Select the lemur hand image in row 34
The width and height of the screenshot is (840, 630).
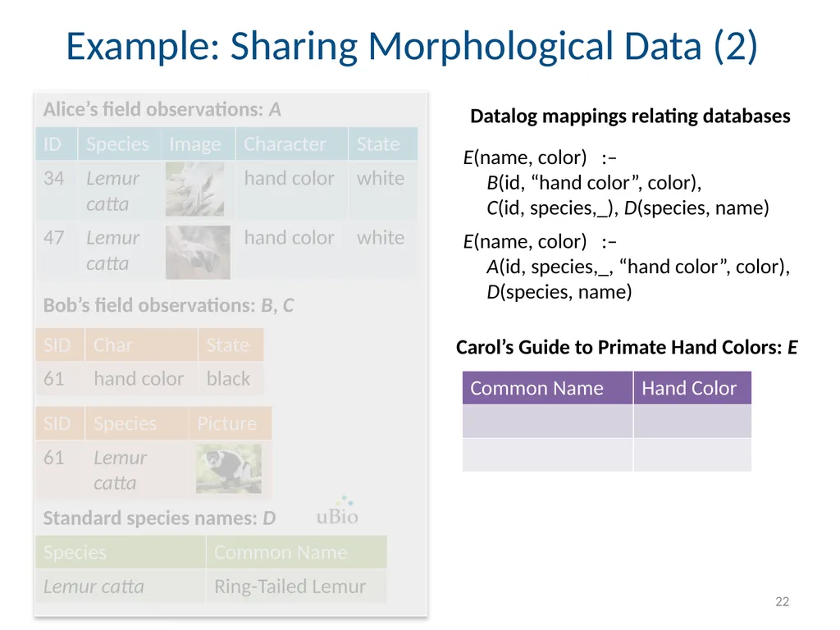(194, 189)
